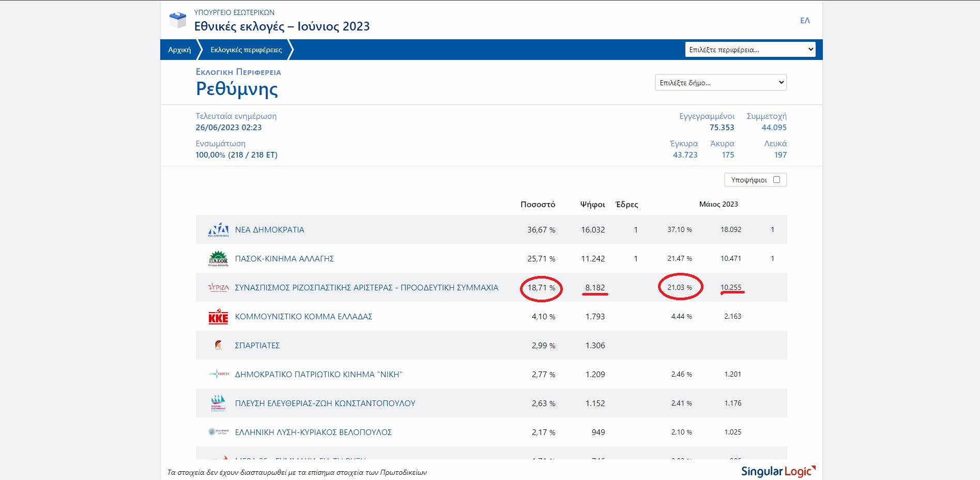Viewport: 980px width, 480px height.
Task: Open Εκλογικές περιφέρειες breadcrumb item
Action: click(246, 50)
